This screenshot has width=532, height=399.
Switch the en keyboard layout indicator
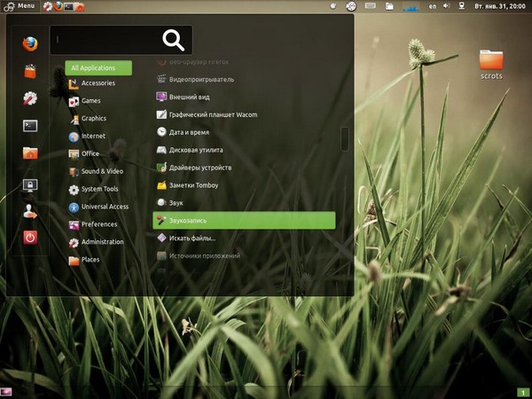pyautogui.click(x=431, y=6)
